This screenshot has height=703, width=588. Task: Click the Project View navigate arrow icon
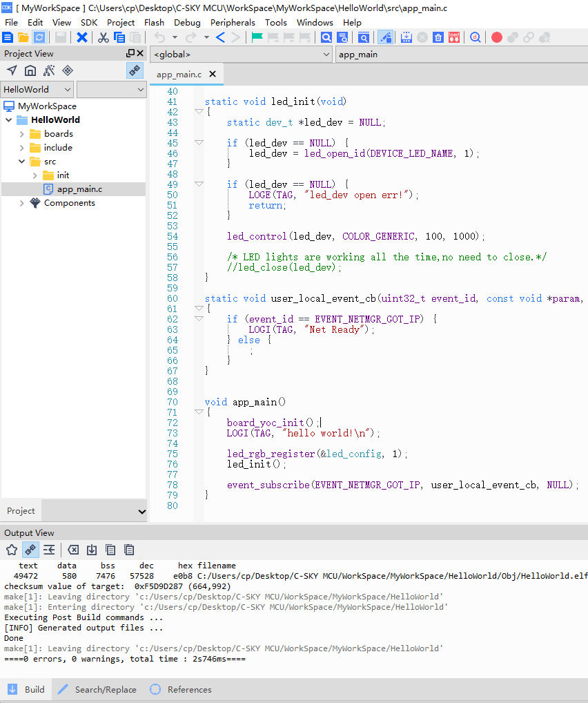point(12,70)
